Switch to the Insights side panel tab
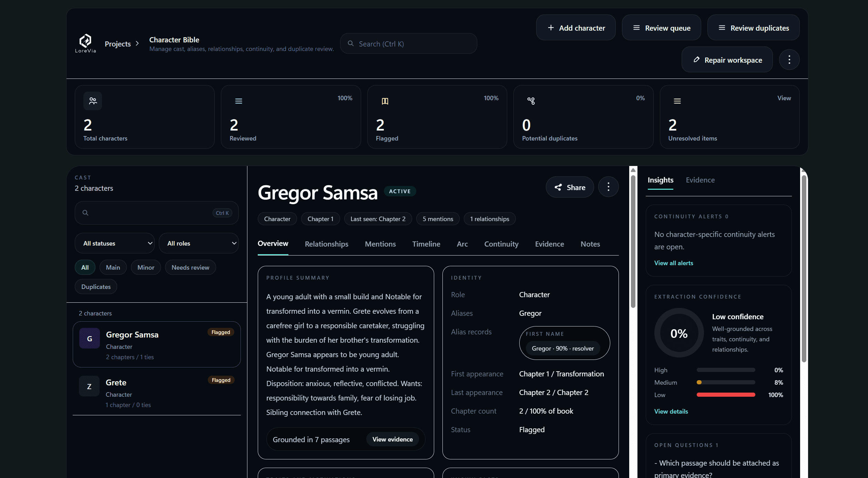This screenshot has width=868, height=478. click(660, 180)
